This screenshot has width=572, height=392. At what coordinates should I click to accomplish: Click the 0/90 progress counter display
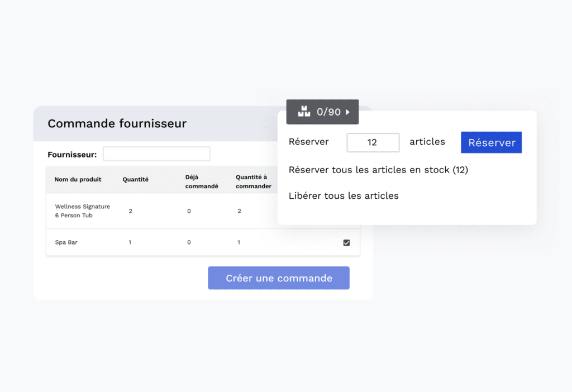point(331,112)
